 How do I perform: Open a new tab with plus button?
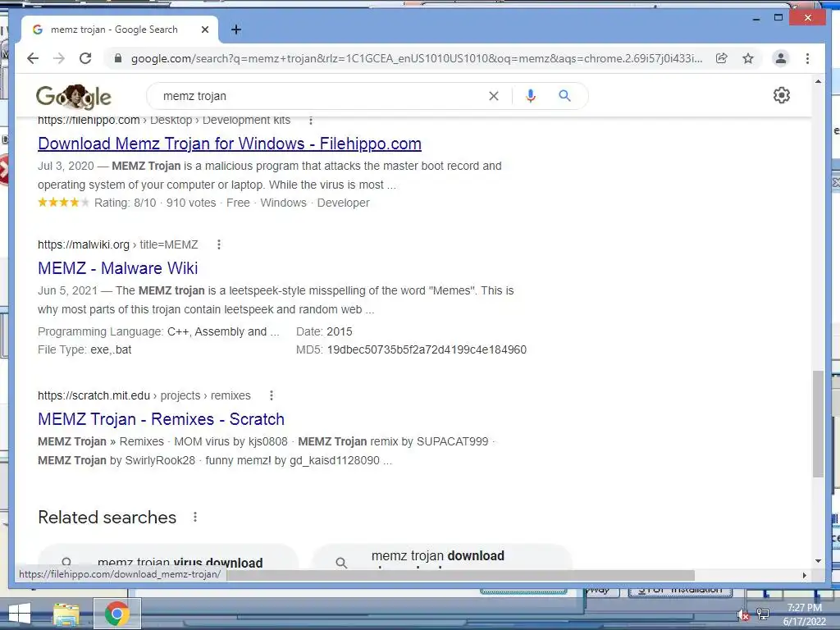click(235, 30)
